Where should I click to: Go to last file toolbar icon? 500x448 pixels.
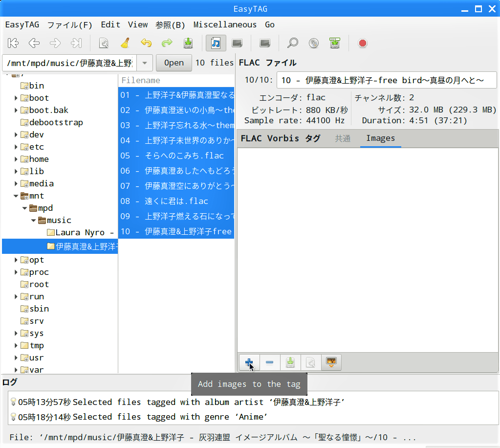76,43
